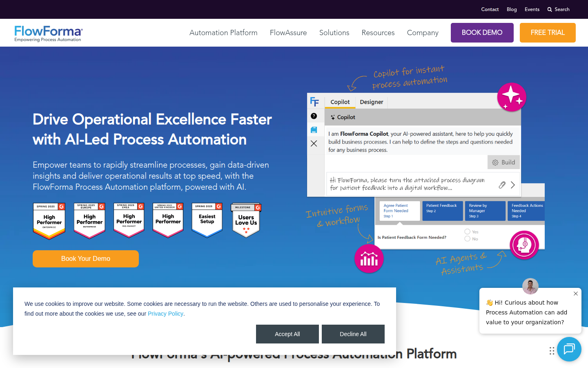
Task: Decline all cookies
Action: click(353, 334)
